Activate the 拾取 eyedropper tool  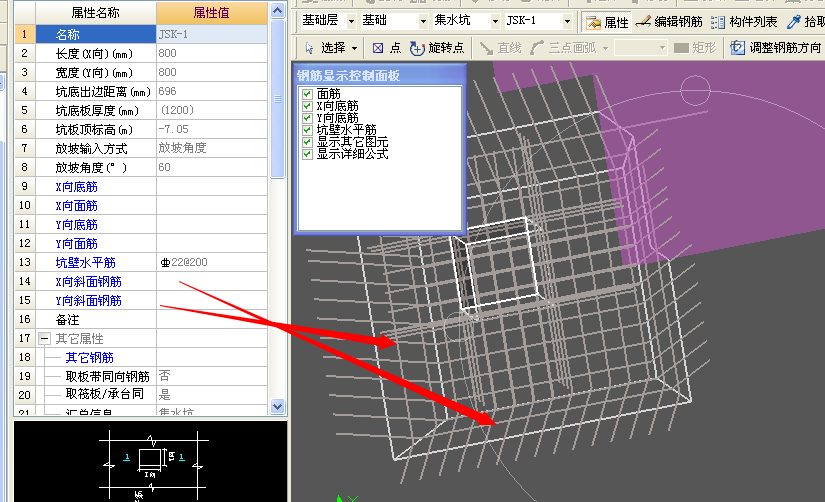coord(805,22)
